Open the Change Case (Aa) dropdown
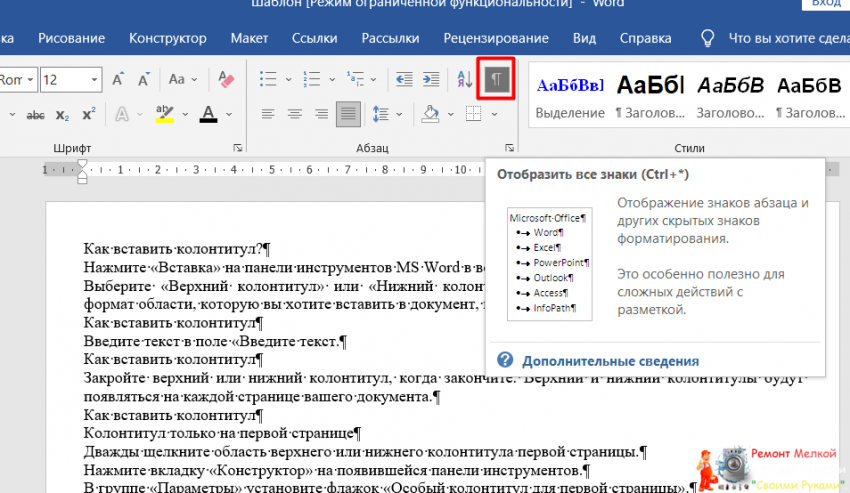 coord(183,79)
